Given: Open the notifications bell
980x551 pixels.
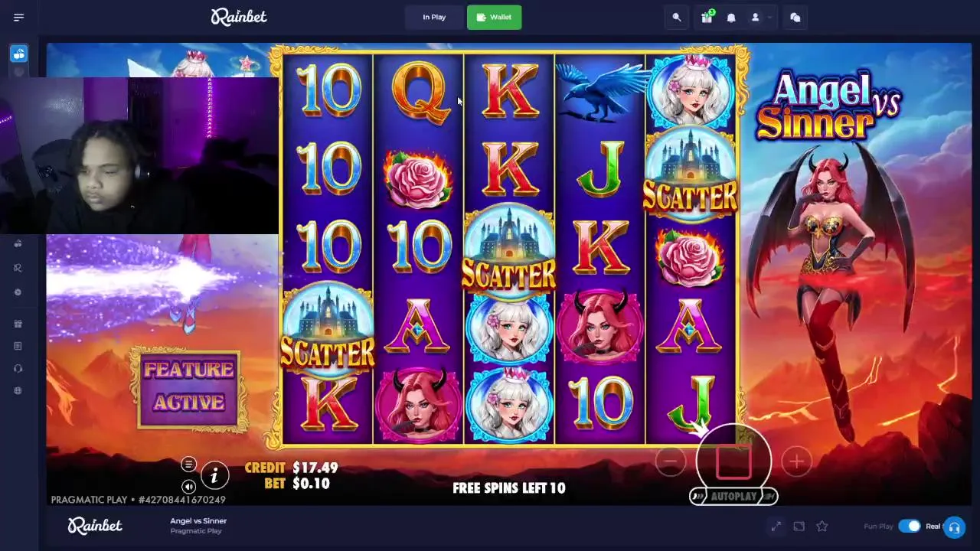Looking at the screenshot, I should (x=731, y=17).
